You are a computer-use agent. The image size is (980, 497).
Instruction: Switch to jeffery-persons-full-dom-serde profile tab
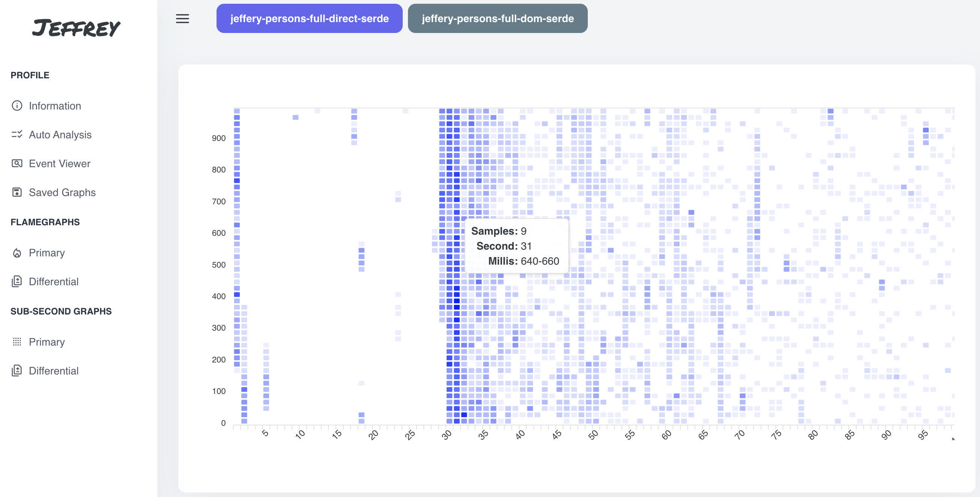[x=497, y=19]
